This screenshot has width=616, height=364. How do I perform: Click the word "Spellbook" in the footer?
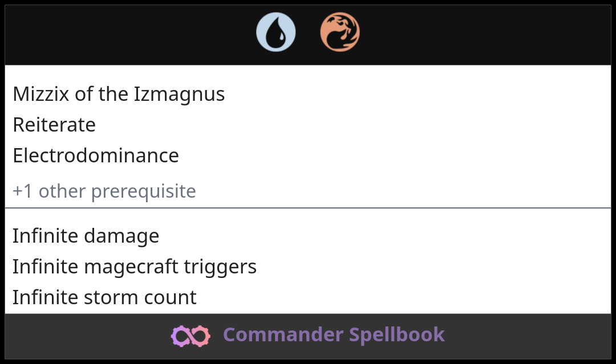396,335
